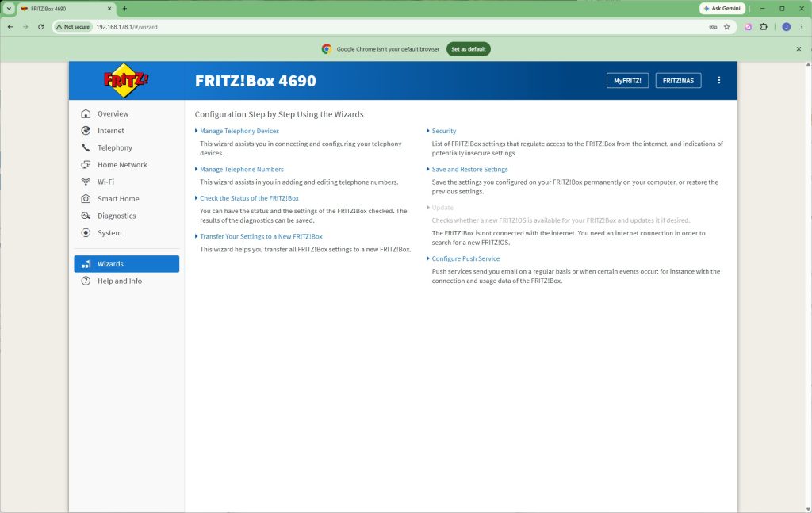This screenshot has height=513, width=812.
Task: Open the Configure Push Service link
Action: click(465, 258)
